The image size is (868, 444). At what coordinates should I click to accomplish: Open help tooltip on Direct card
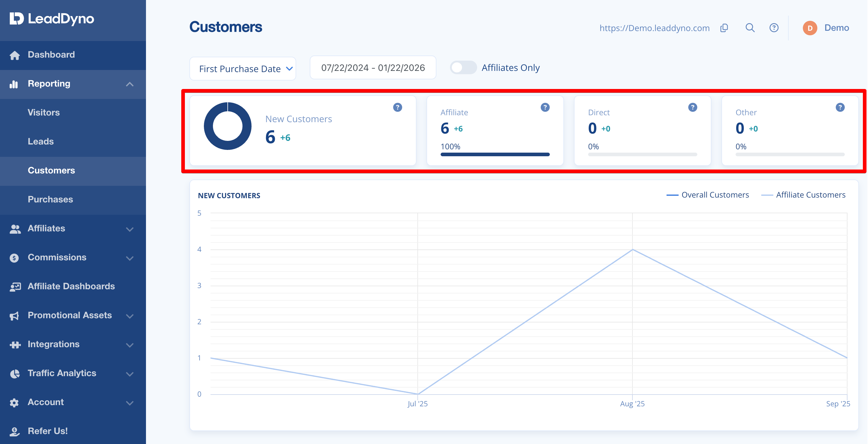click(692, 107)
